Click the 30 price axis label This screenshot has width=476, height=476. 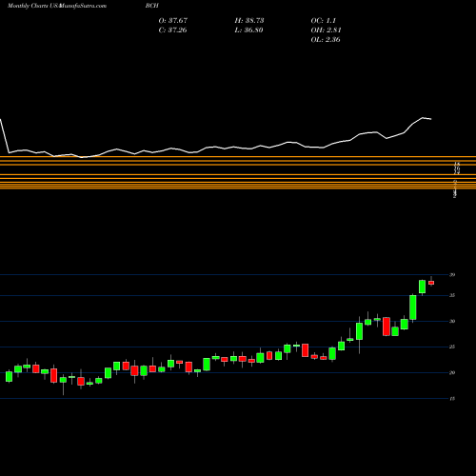tap(452, 321)
